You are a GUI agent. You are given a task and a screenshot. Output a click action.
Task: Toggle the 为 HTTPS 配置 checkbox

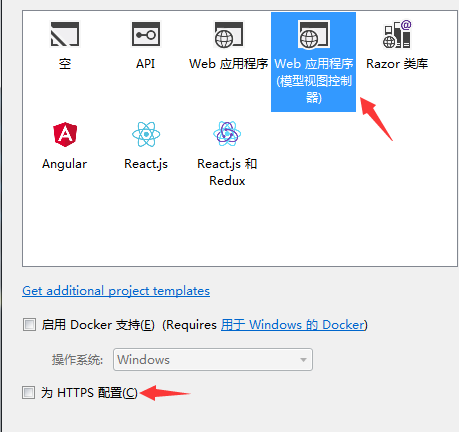[29, 392]
